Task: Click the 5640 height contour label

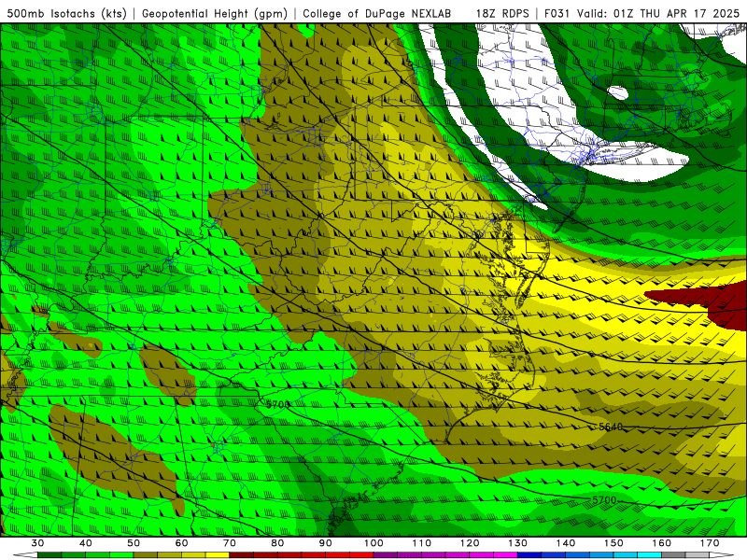Action: [611, 427]
